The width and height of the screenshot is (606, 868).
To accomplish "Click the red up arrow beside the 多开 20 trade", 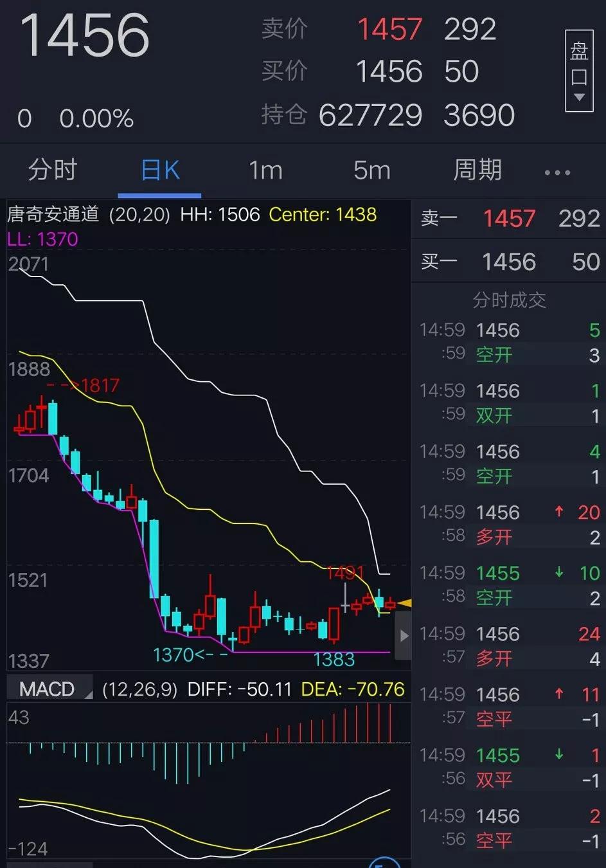I will pyautogui.click(x=558, y=512).
